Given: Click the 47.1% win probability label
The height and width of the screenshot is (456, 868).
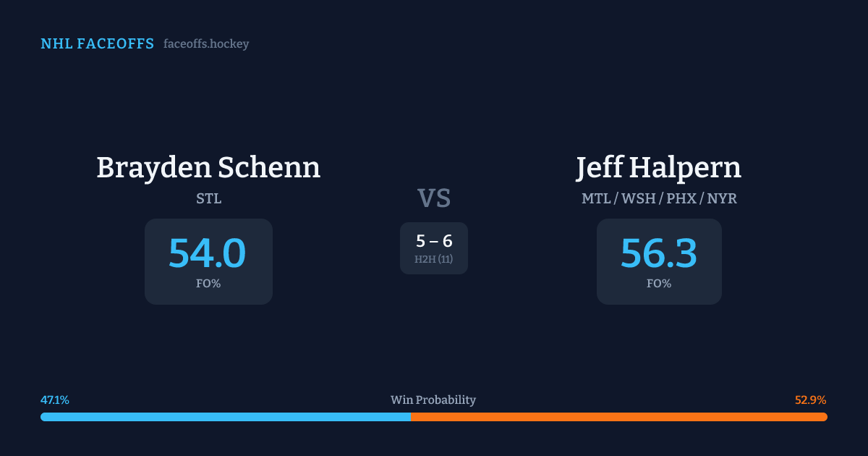Looking at the screenshot, I should [x=55, y=400].
